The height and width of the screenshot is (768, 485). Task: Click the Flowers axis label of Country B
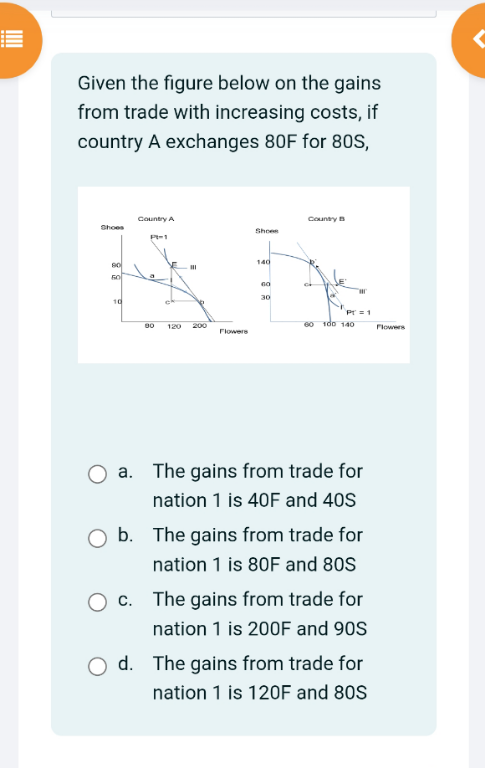pos(390,327)
